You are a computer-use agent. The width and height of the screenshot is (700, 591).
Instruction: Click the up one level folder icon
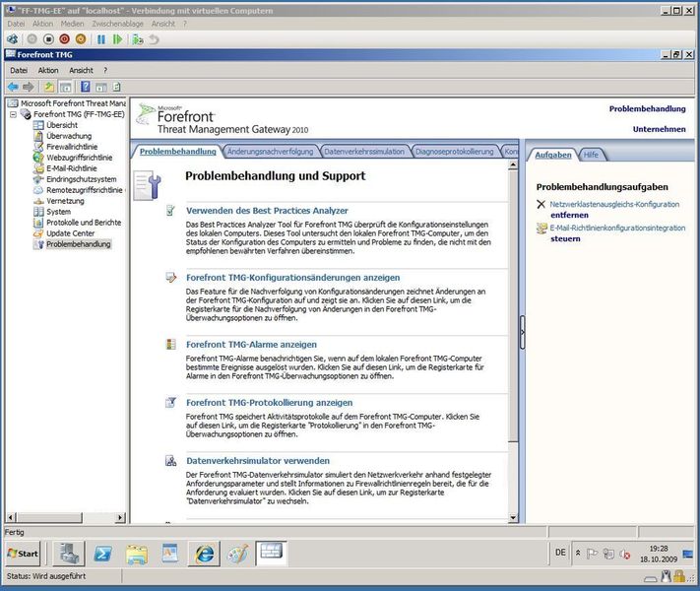click(x=48, y=87)
